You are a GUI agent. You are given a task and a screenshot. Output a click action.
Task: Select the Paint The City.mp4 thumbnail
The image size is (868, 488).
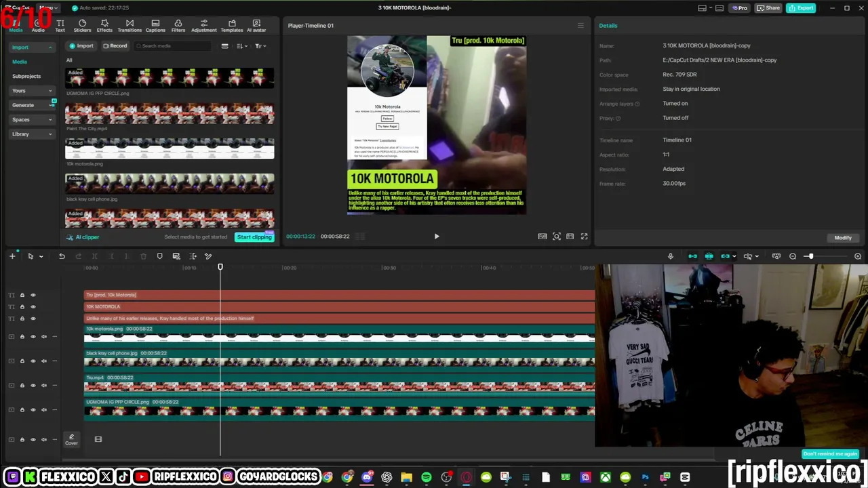click(x=170, y=113)
